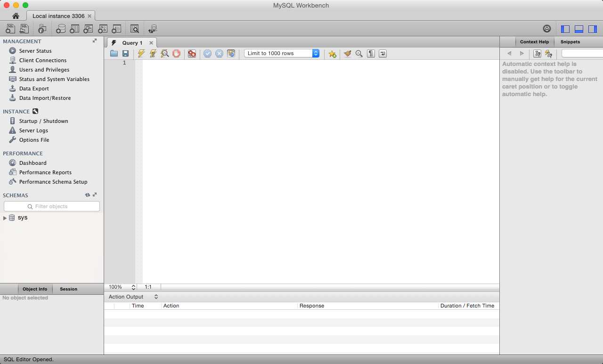Create new stored procedure icon
Screen dimensions: 603x364
(102, 29)
